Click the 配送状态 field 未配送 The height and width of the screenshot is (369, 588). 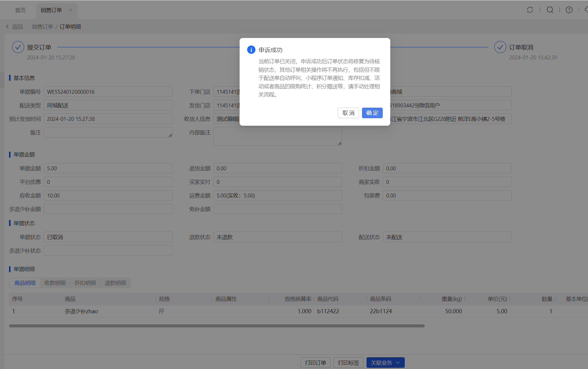click(447, 237)
